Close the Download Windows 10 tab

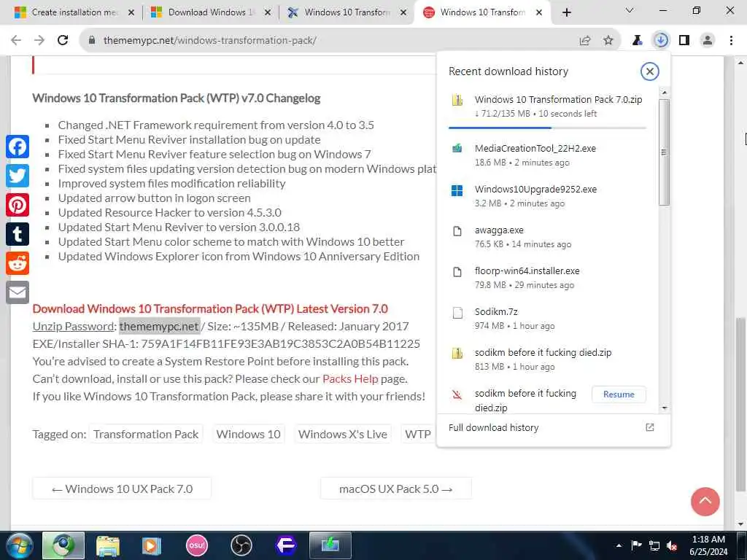point(267,13)
